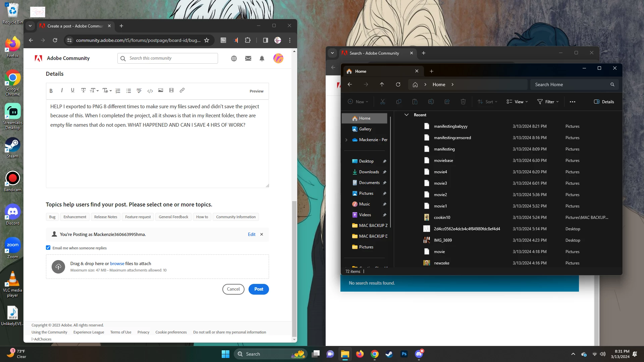Screen dimensions: 644x362
Task: Select the How to topic tag
Action: [202, 217]
